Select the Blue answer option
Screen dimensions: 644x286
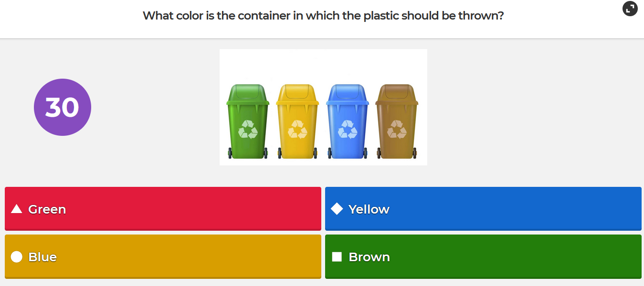tap(163, 256)
